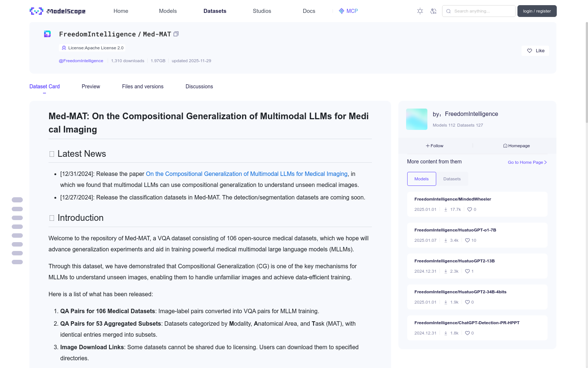
Task: Open the Docs menu item
Action: point(309,11)
